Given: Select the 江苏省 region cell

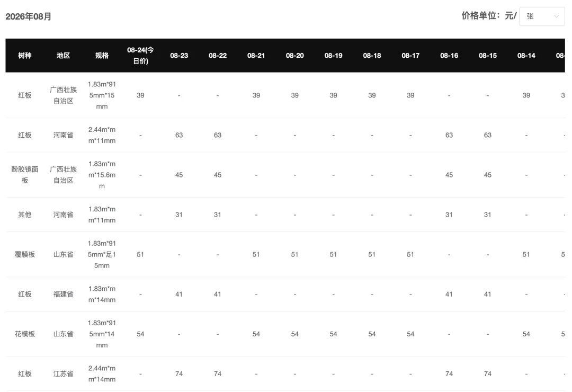Looking at the screenshot, I should [63, 374].
